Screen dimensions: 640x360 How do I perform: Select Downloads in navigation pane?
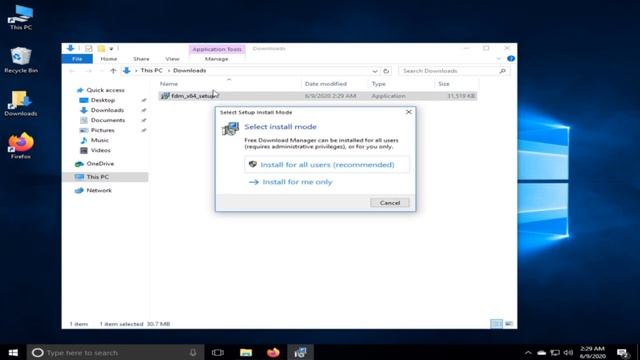pyautogui.click(x=102, y=110)
